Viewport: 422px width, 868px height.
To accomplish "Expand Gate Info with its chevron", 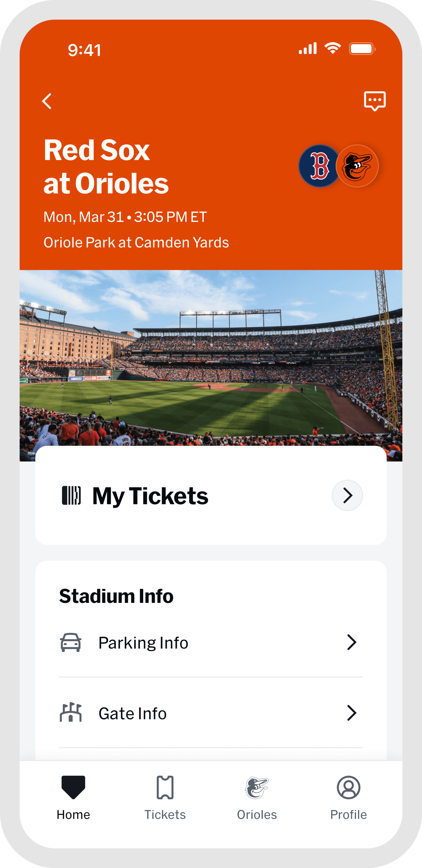I will (352, 713).
